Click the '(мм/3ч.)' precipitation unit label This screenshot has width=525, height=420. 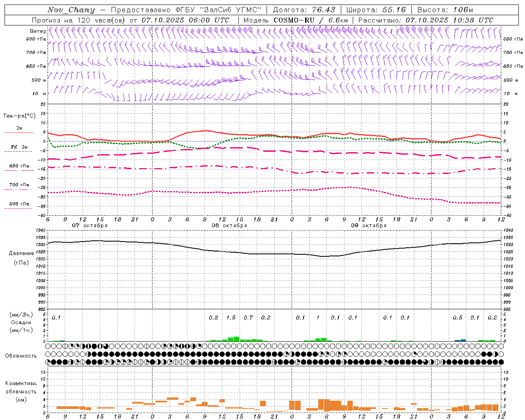[21, 315]
